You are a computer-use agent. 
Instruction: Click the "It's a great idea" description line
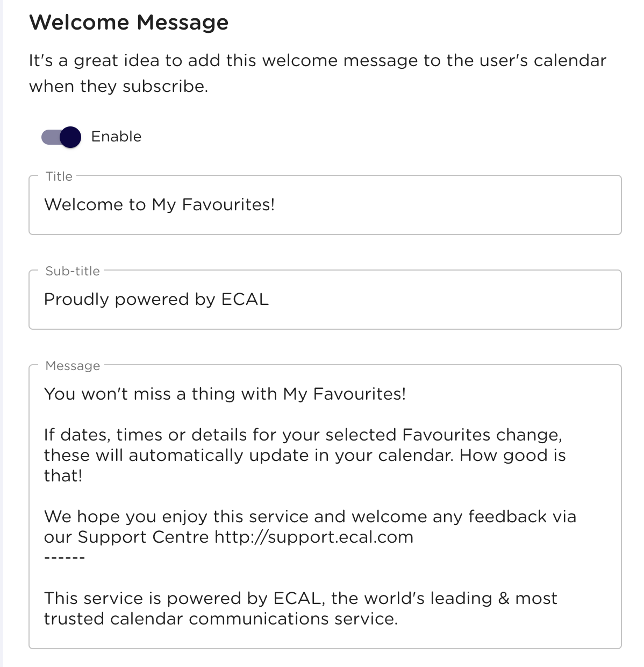tap(317, 60)
